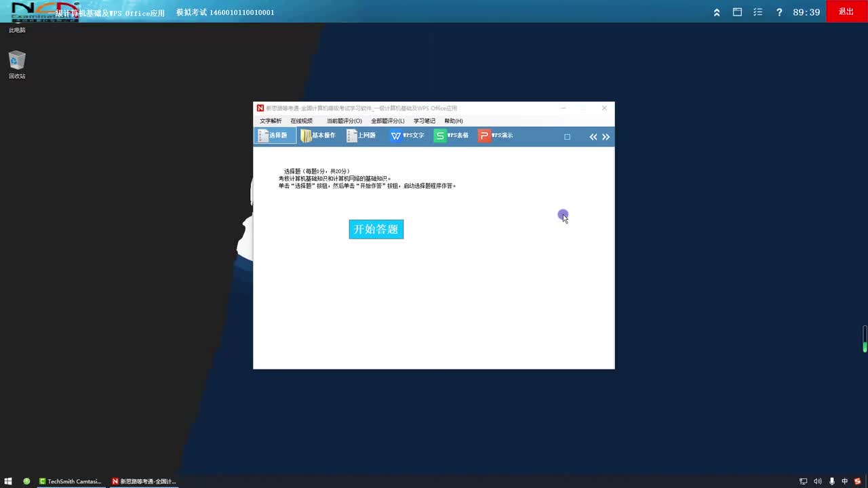The image size is (868, 488).
Task: Open the WPS演示 section
Action: [496, 136]
